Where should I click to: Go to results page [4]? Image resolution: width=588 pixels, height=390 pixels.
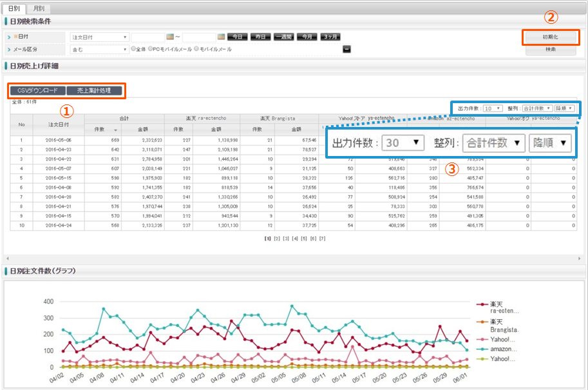click(x=295, y=239)
